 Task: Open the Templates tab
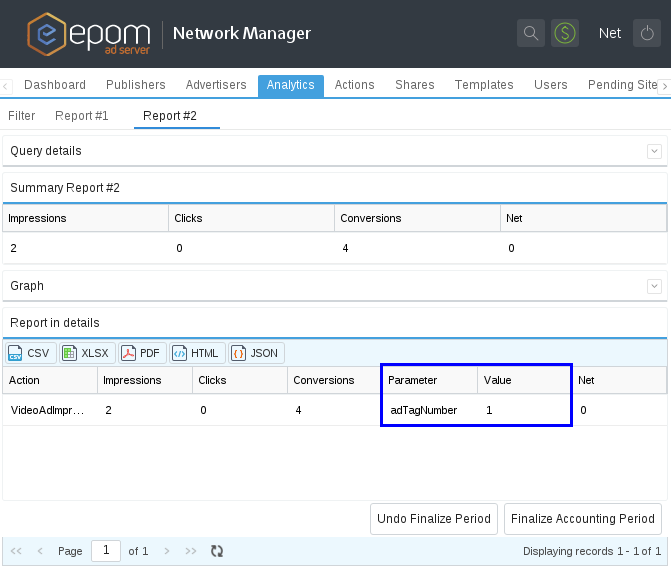[x=484, y=85]
